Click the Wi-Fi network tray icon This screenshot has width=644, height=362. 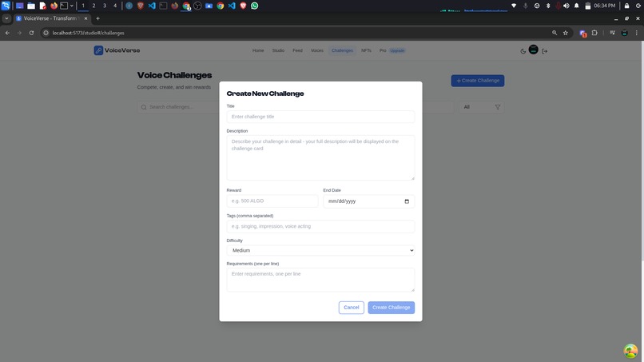[514, 6]
